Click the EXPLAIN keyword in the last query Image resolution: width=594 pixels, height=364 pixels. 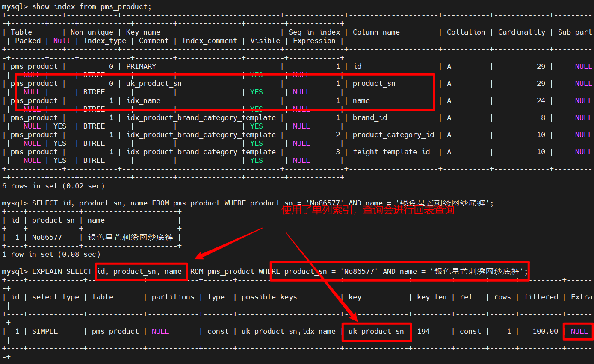pyautogui.click(x=47, y=272)
